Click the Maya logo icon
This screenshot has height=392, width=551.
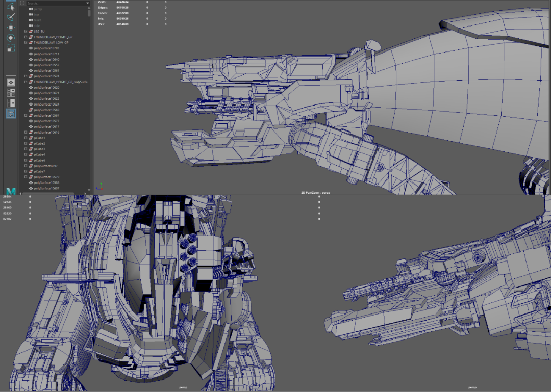pyautogui.click(x=11, y=191)
